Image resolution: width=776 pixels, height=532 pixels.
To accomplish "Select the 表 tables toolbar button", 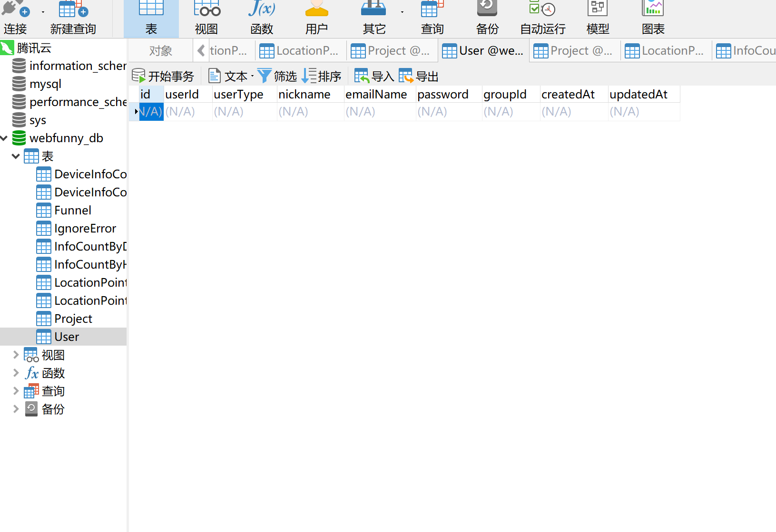I will coord(151,18).
